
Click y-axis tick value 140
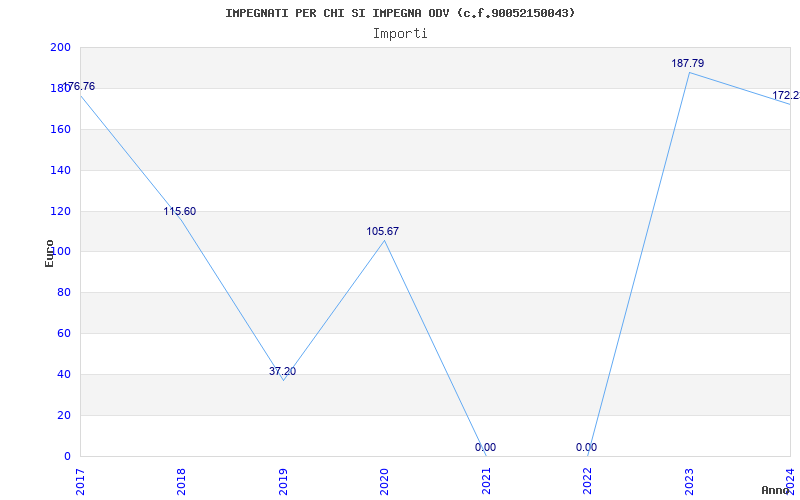(60, 170)
